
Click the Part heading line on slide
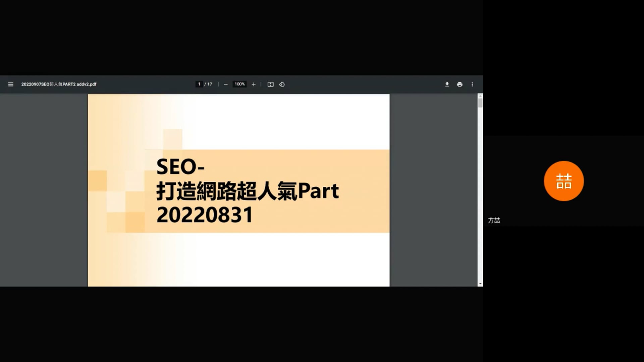[x=248, y=191]
